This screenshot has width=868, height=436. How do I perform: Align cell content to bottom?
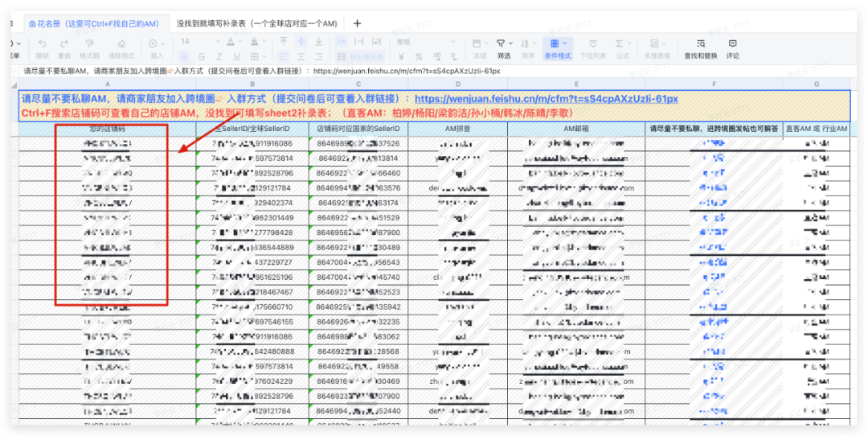pos(319,42)
